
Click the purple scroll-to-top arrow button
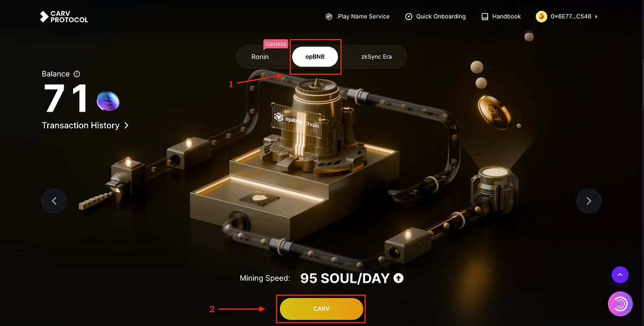click(x=620, y=275)
